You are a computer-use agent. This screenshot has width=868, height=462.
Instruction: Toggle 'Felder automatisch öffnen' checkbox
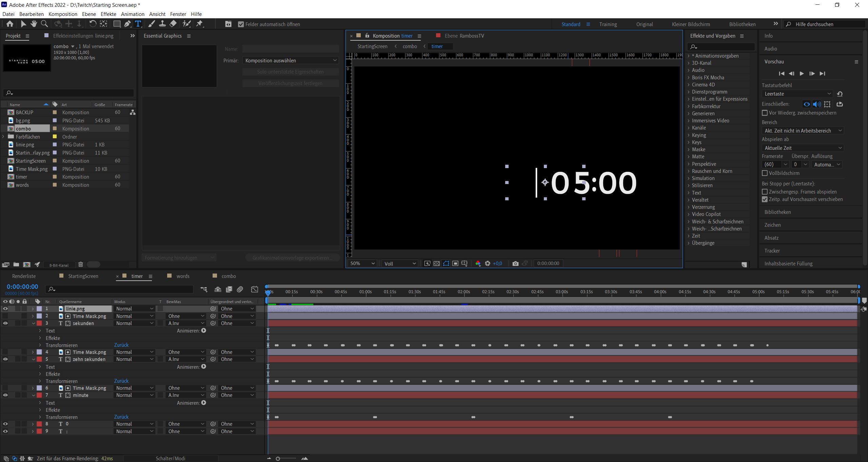pyautogui.click(x=241, y=24)
